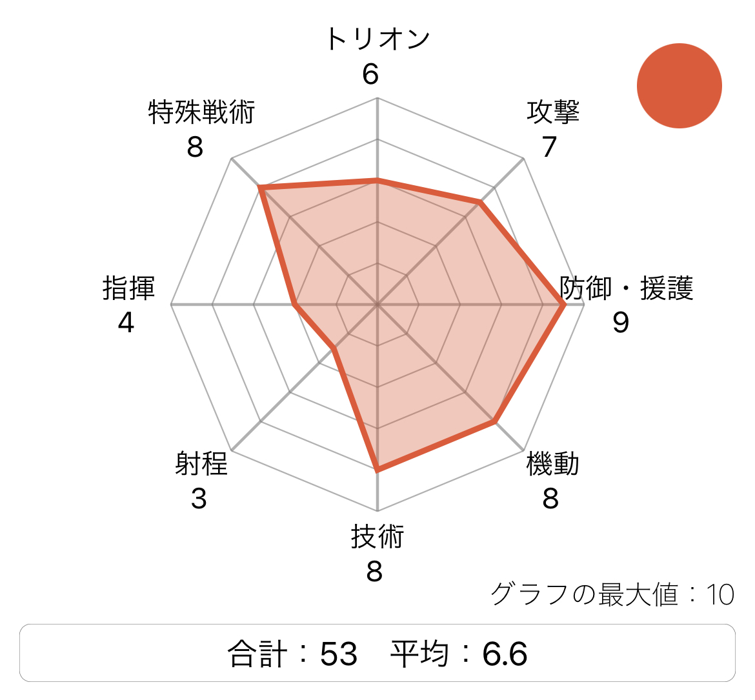Image resolution: width=755 pixels, height=700 pixels.
Task: Select the 指揮 axis label
Action: coord(129,288)
